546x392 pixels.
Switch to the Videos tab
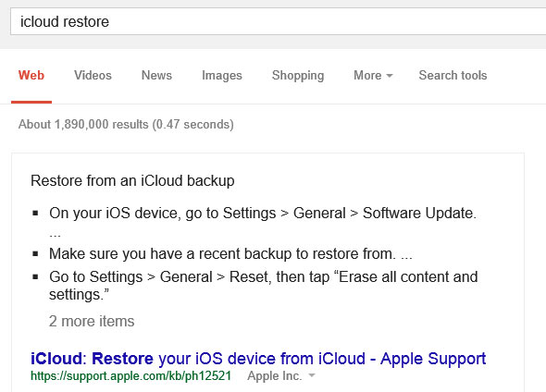point(93,76)
